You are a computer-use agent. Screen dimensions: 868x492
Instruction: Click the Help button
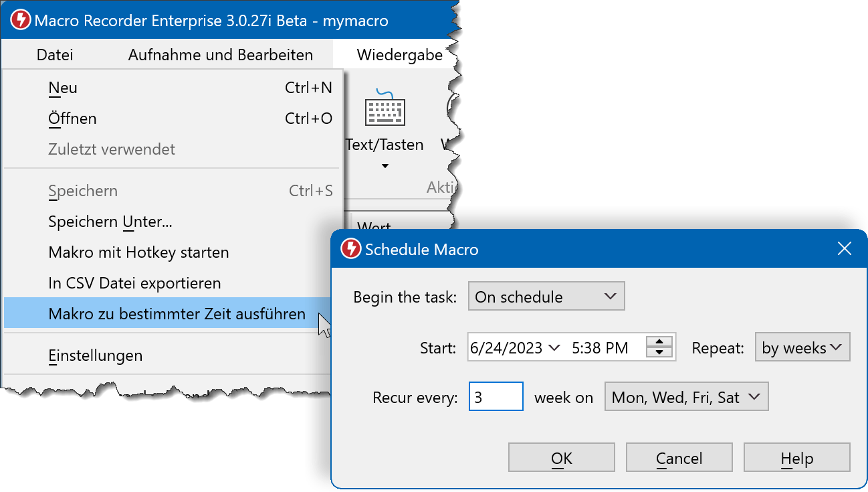[x=796, y=458]
